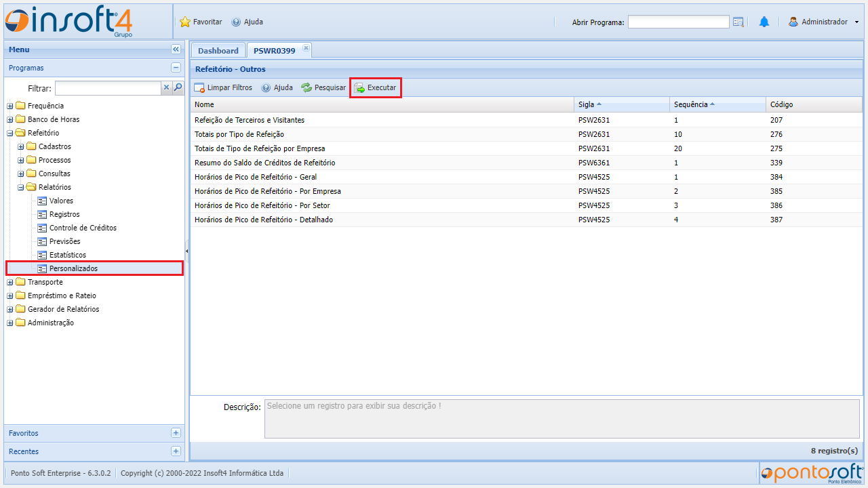Click Limpar Filtros in the toolbar
The width and height of the screenshot is (868, 488).
(223, 87)
